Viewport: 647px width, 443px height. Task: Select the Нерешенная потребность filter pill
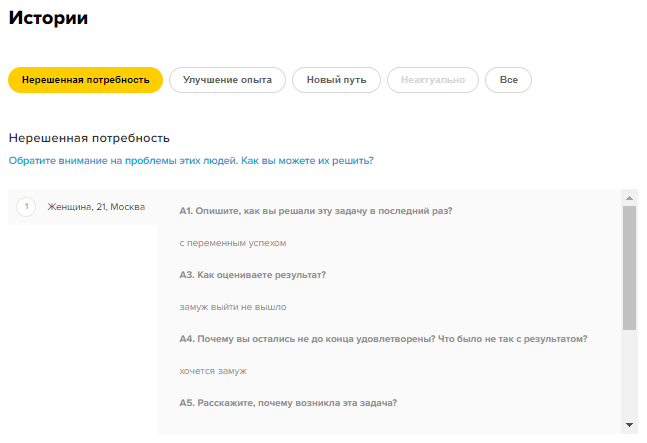tap(85, 80)
